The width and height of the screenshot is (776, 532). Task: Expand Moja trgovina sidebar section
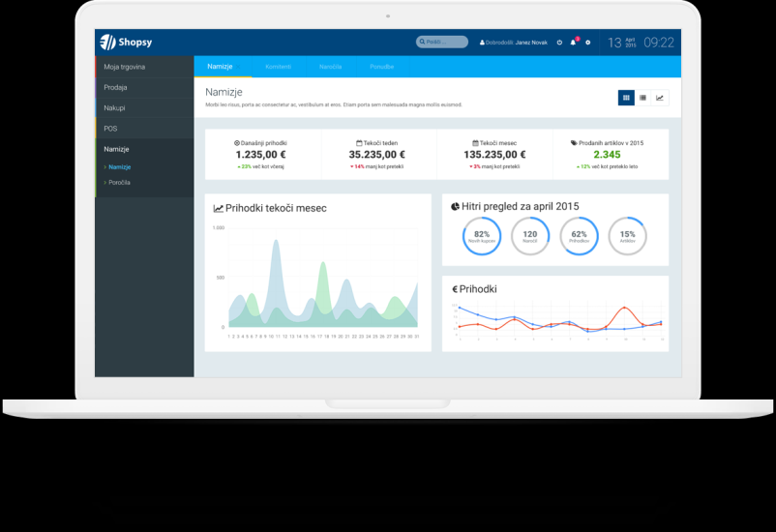[x=125, y=67]
